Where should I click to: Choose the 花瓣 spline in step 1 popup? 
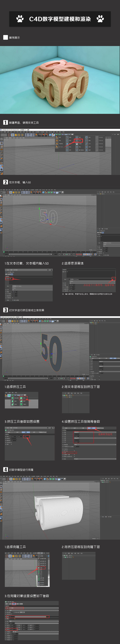88,147
